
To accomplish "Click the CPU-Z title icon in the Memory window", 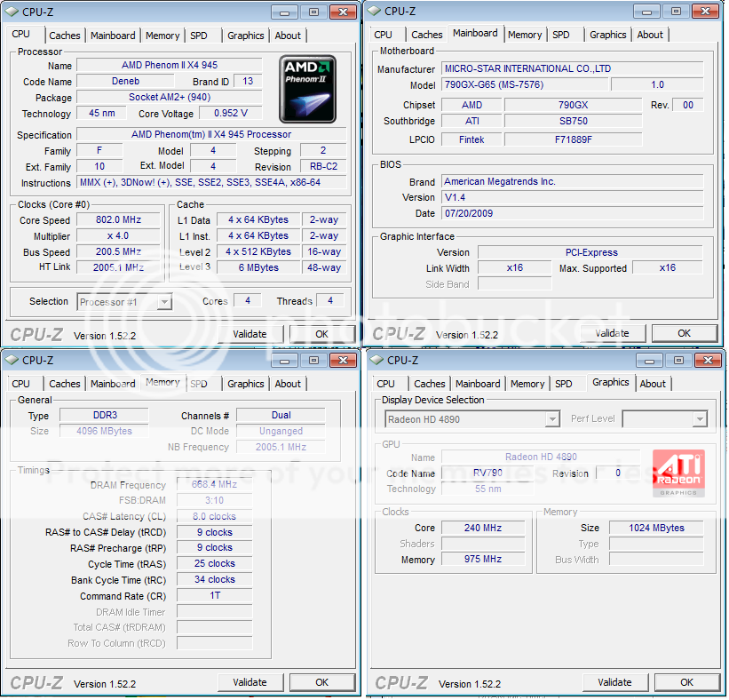I will pyautogui.click(x=12, y=360).
